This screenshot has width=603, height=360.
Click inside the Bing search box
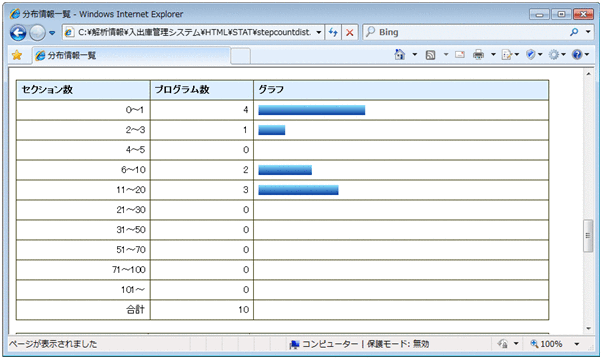click(465, 32)
